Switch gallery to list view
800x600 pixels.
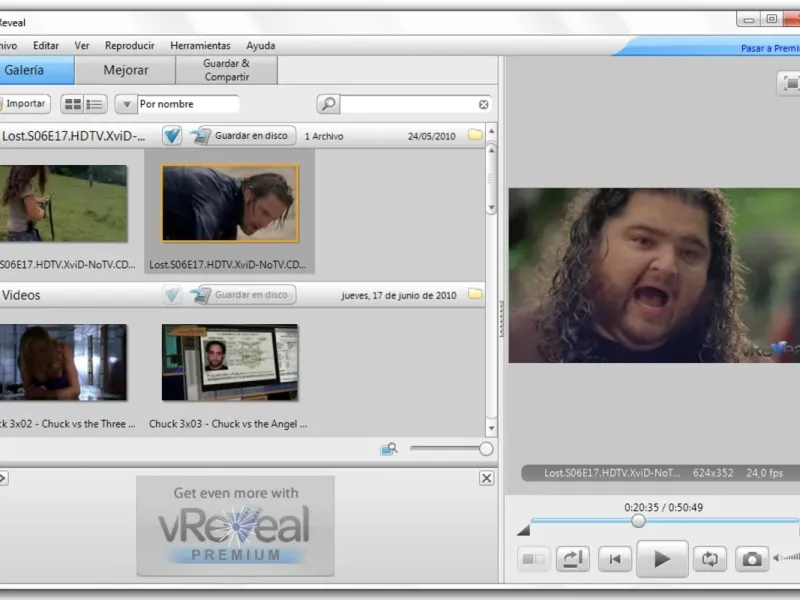pyautogui.click(x=95, y=104)
